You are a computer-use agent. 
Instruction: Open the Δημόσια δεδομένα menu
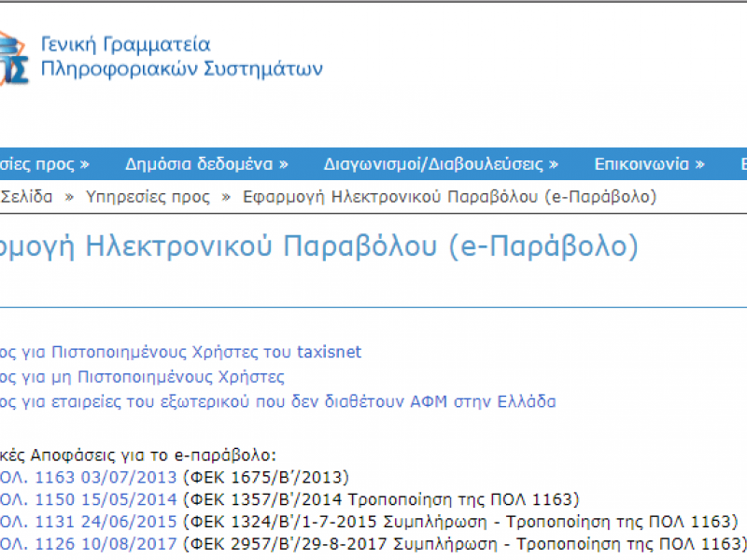pyautogui.click(x=199, y=163)
